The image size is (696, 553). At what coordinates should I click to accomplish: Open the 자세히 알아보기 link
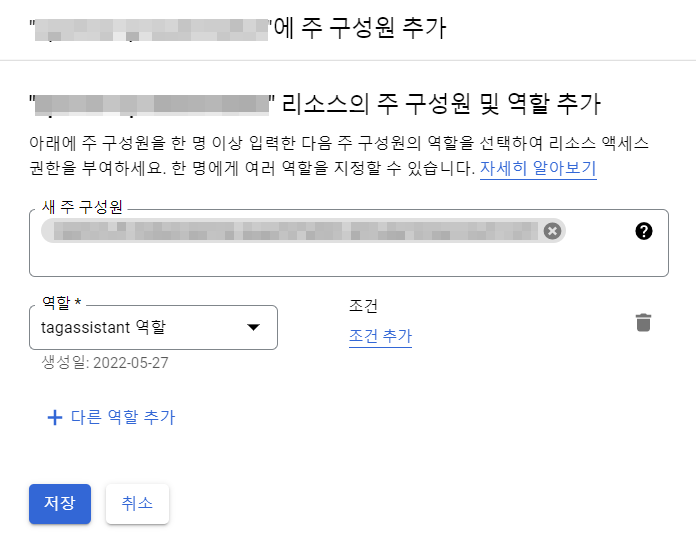point(538,167)
